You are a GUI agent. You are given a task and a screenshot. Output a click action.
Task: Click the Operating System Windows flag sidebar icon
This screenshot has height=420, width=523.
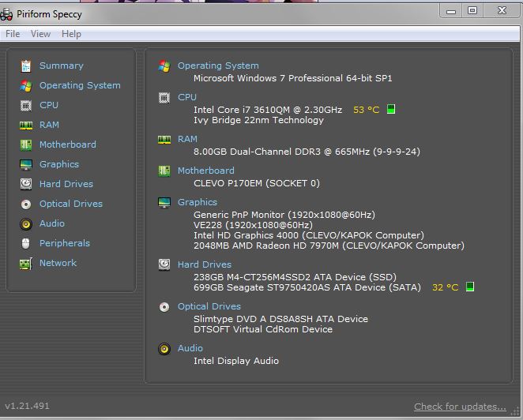(26, 86)
